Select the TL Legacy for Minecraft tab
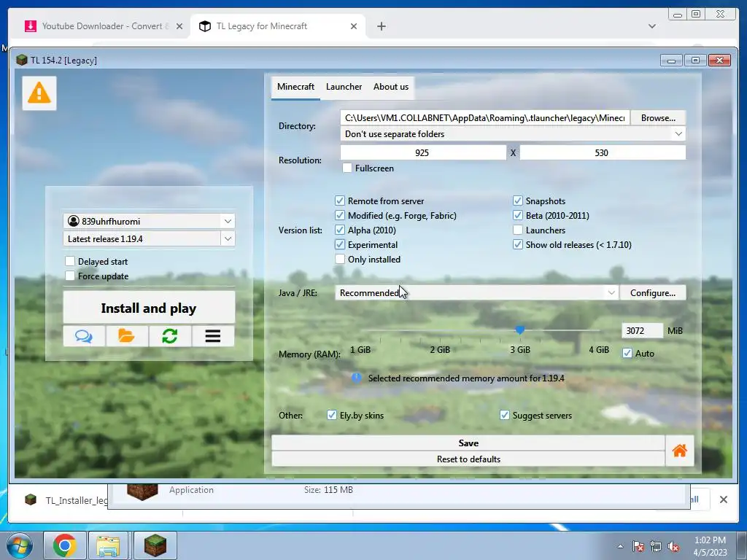The width and height of the screenshot is (747, 560). point(278,26)
